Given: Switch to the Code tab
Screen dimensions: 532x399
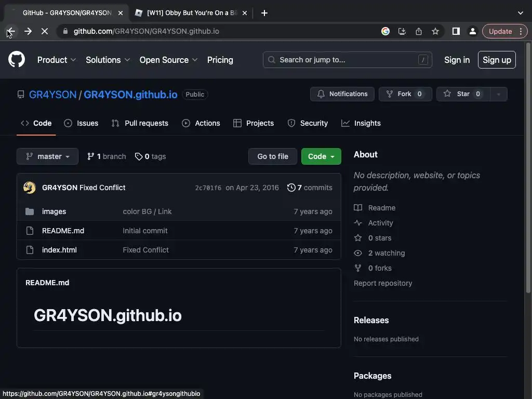Looking at the screenshot, I should point(36,123).
